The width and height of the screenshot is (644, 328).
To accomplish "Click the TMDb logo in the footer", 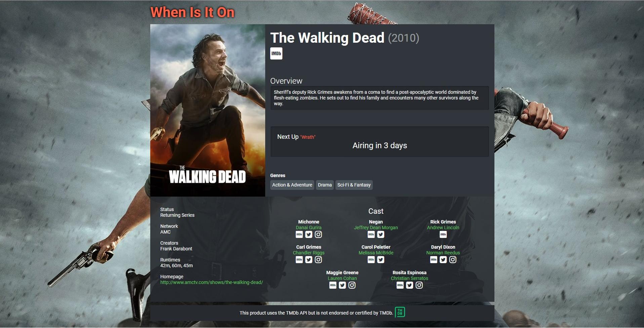I will click(400, 312).
